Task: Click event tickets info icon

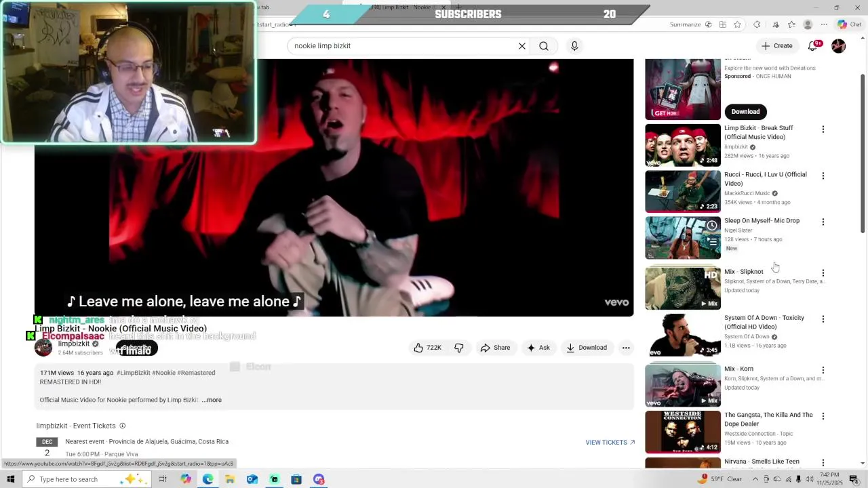Action: coord(123,426)
